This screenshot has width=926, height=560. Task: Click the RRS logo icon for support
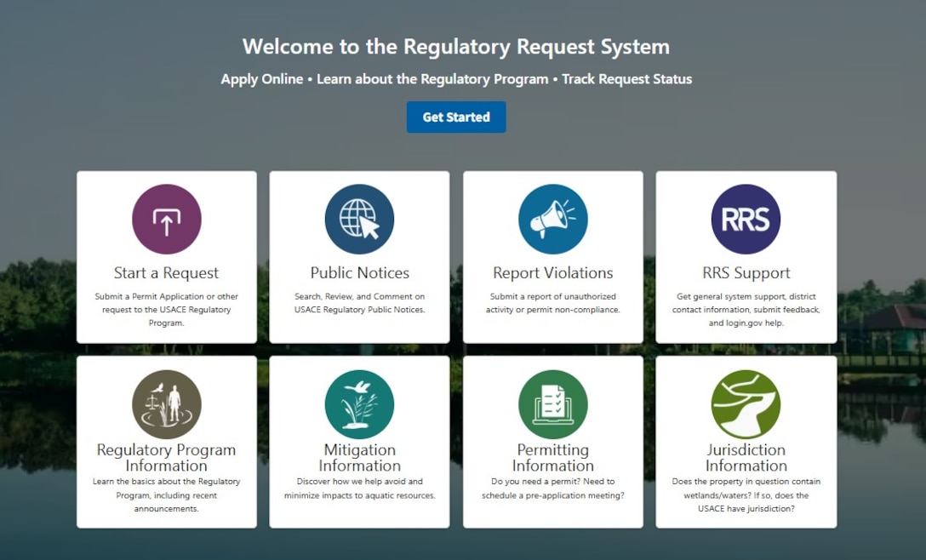click(746, 220)
